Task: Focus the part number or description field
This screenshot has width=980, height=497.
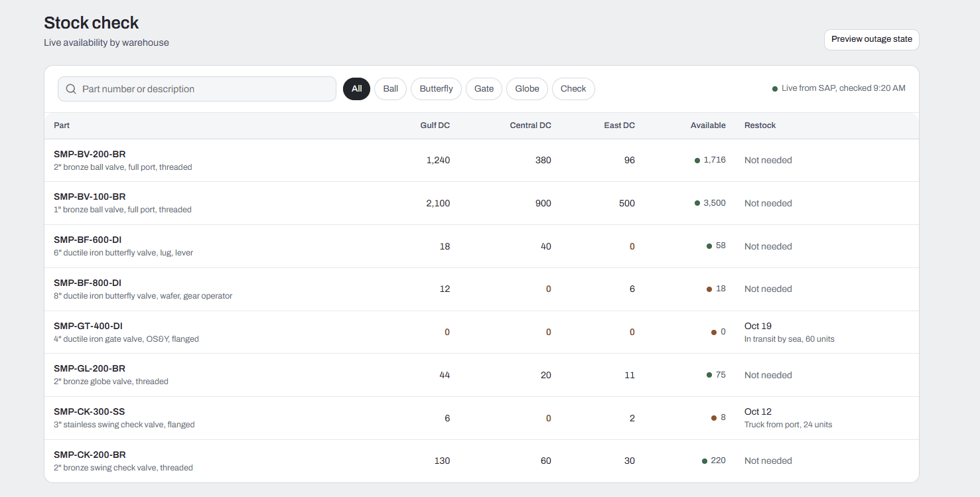Action: [197, 89]
